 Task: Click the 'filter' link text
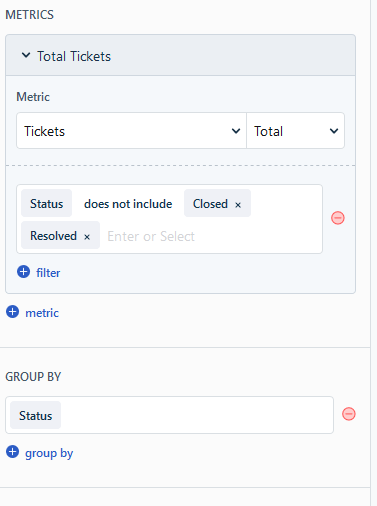pos(48,273)
